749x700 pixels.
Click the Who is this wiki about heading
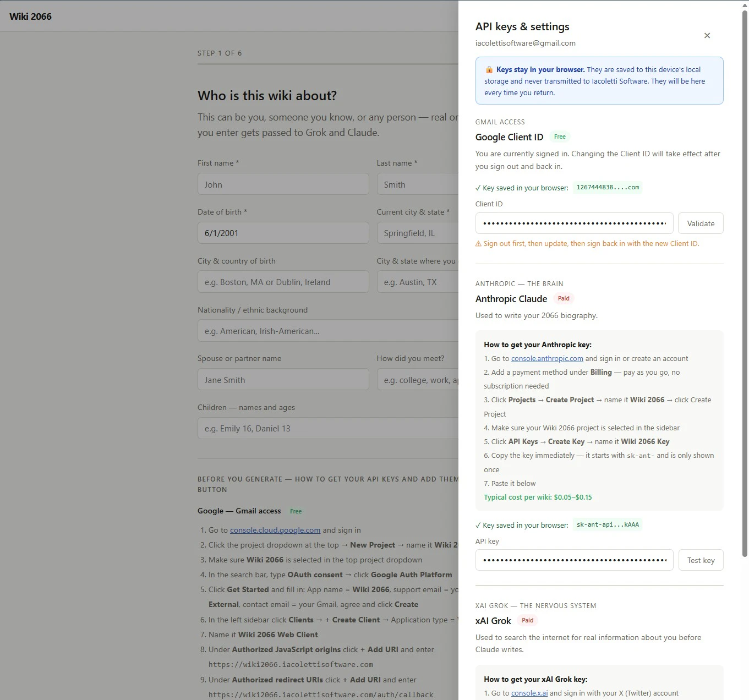[267, 96]
